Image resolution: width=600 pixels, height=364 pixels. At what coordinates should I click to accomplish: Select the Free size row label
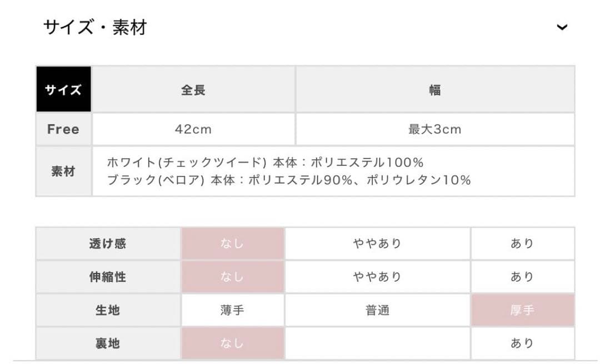[x=63, y=129]
